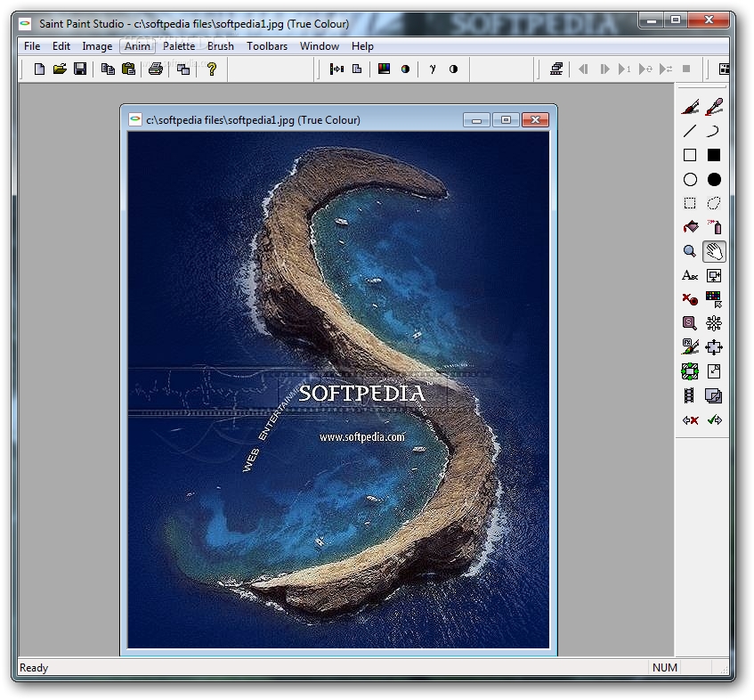Click the gamma correction toolbar icon
754x700 pixels.
[433, 69]
